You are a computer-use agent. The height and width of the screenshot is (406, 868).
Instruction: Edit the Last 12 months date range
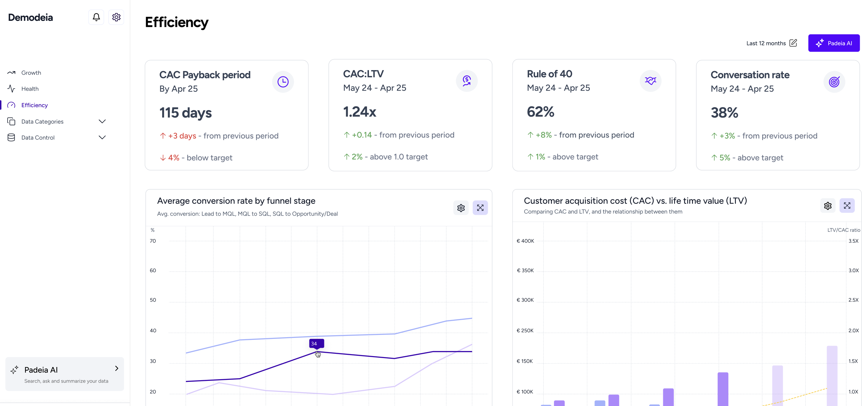[x=794, y=43]
